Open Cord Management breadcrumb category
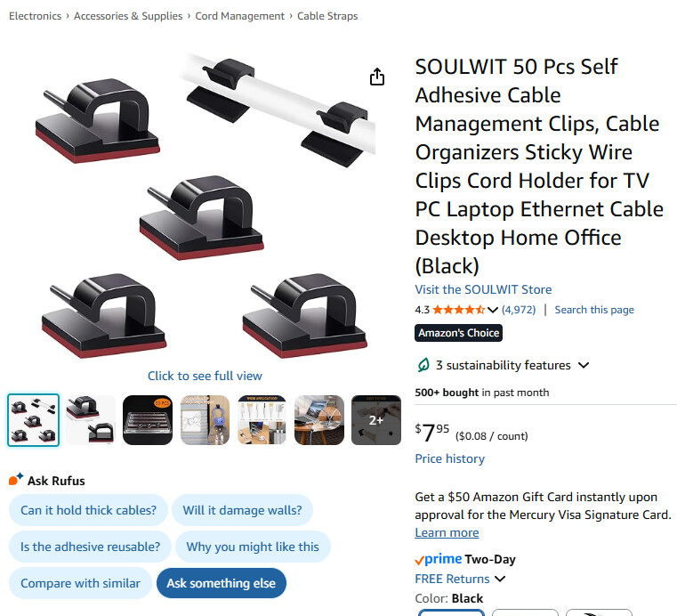677x616 pixels. [240, 16]
